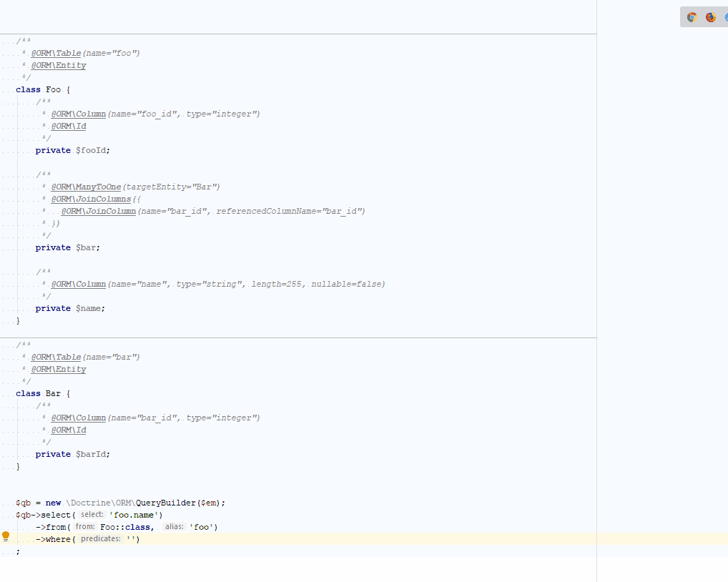The image size is (728, 582).
Task: Click the @ORM\JoinColumns annotation
Action: [x=91, y=199]
